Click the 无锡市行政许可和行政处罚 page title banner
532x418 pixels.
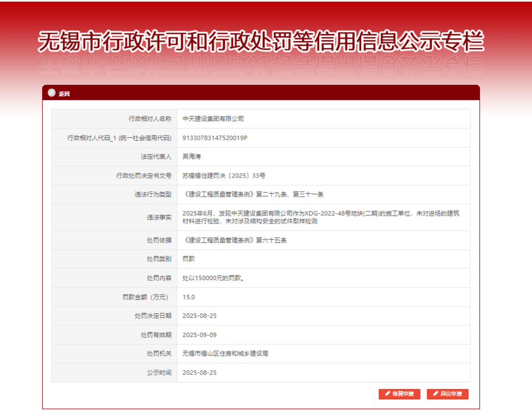tap(260, 42)
